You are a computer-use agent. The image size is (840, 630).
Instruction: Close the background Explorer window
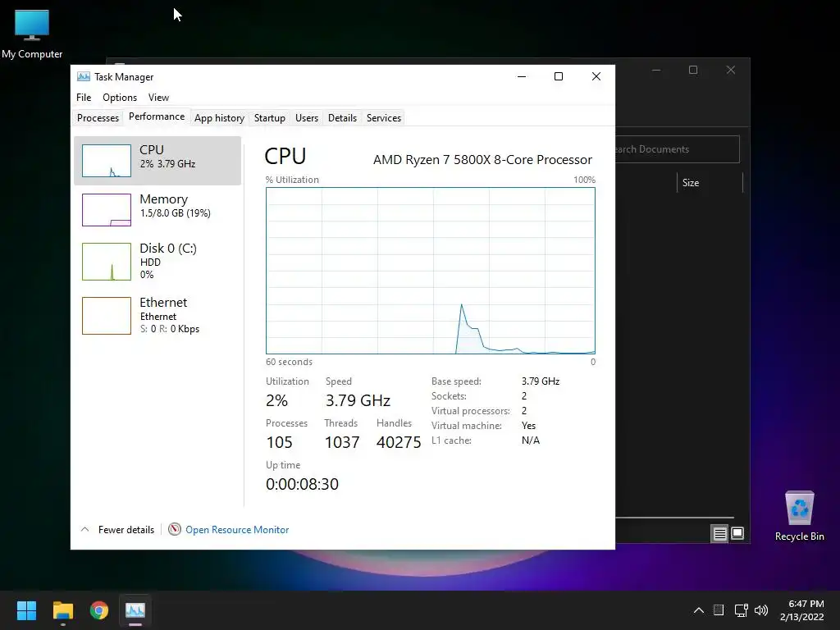731,71
